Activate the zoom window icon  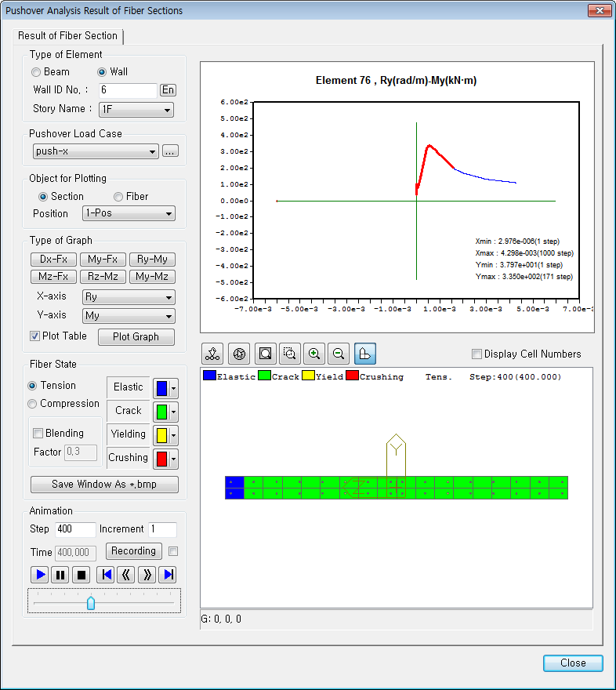pos(290,354)
